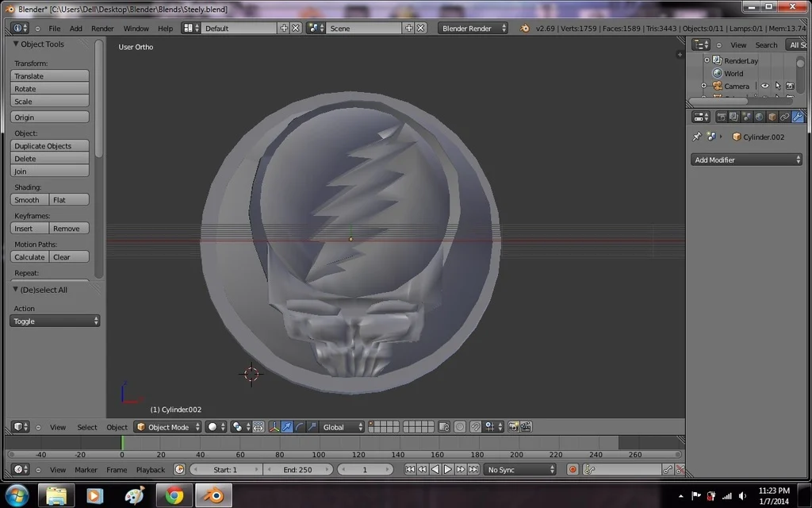The width and height of the screenshot is (812, 508).
Task: Open the skeleton keying set icon field
Action: pyautogui.click(x=622, y=469)
